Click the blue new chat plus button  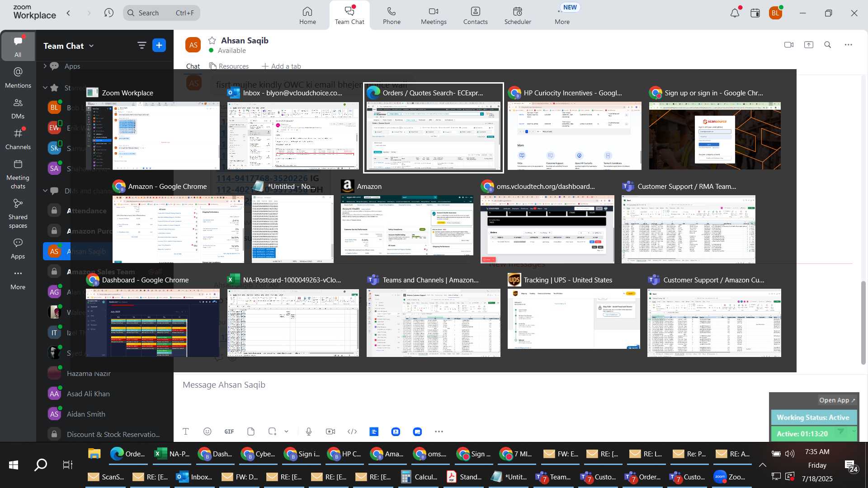tap(159, 45)
